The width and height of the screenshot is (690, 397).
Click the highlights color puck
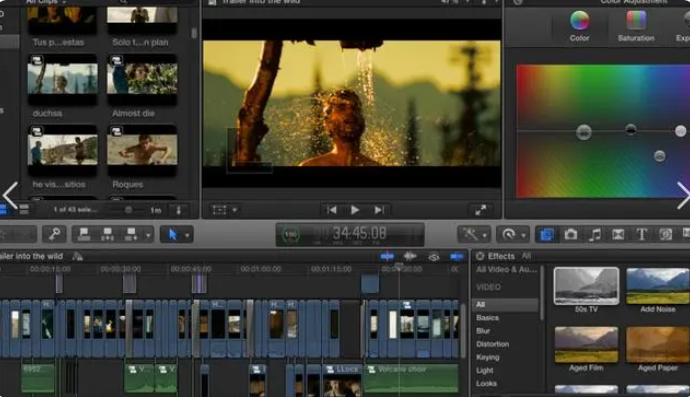[x=680, y=131]
